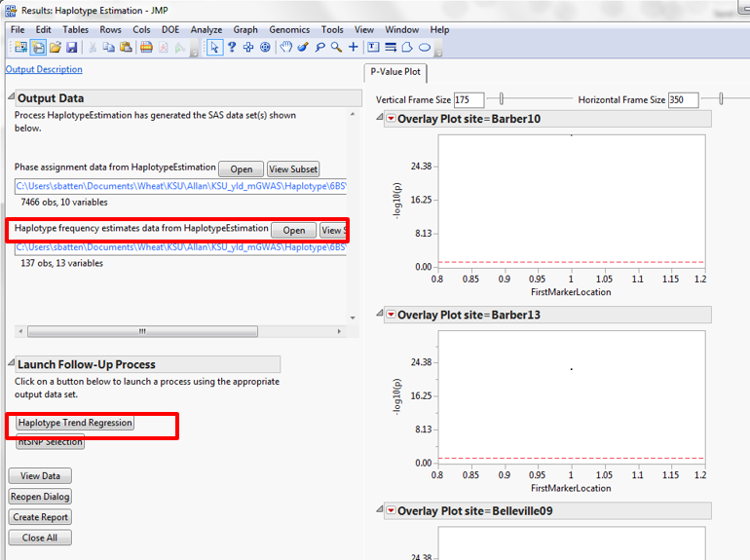Select the Arrow cursor tool
Screen dimensions: 750x560
(214, 47)
